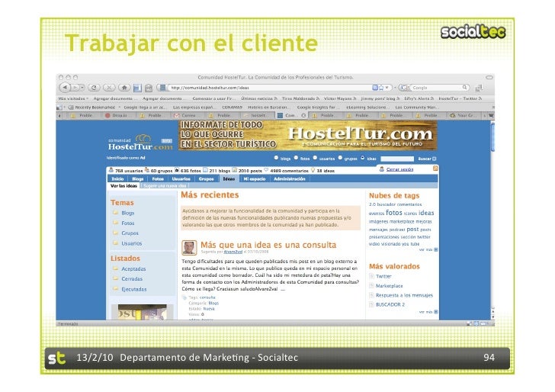The width and height of the screenshot is (555, 392).
Task: Click the document icon next to BUSCADOR 2
Action: [x=372, y=304]
